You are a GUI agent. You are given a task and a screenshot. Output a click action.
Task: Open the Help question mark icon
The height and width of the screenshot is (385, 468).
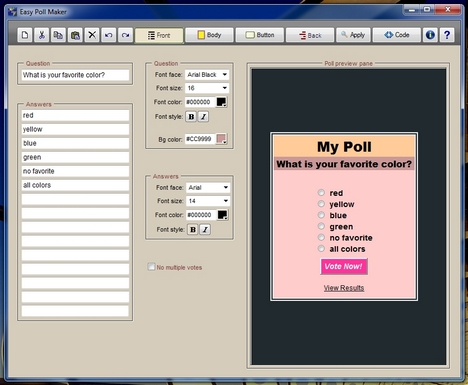447,35
